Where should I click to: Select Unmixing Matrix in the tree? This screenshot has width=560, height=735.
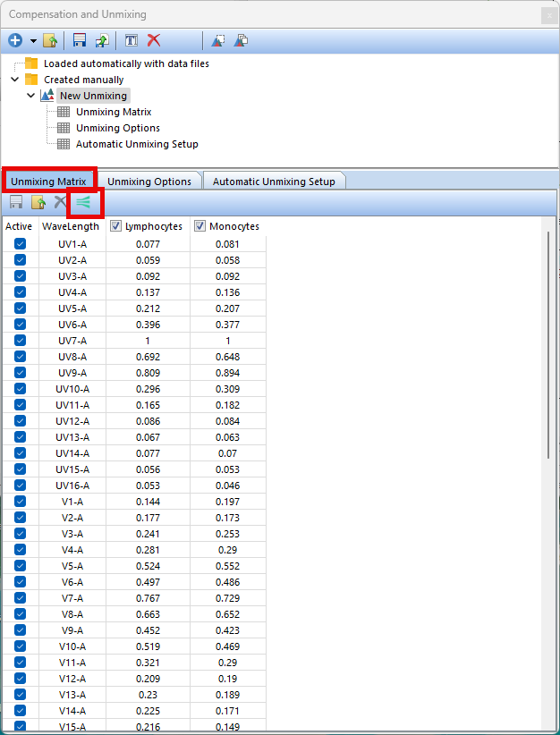[x=113, y=112]
